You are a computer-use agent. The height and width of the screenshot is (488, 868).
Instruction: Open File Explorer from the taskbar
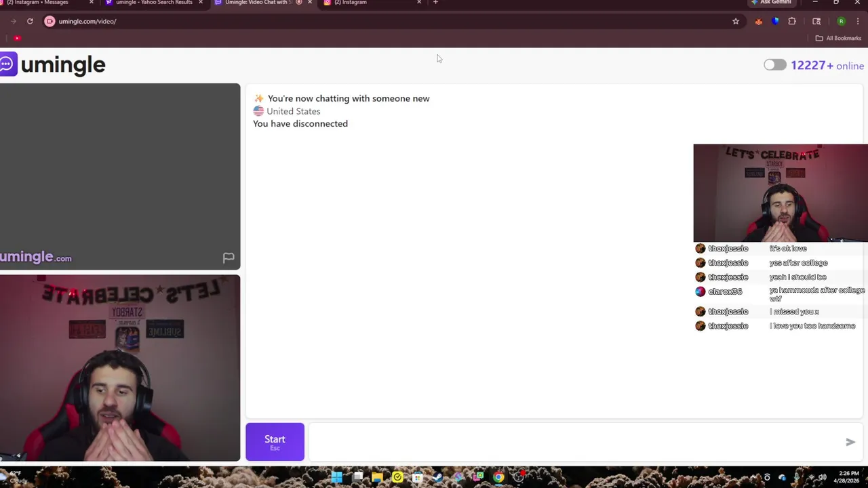click(x=377, y=477)
